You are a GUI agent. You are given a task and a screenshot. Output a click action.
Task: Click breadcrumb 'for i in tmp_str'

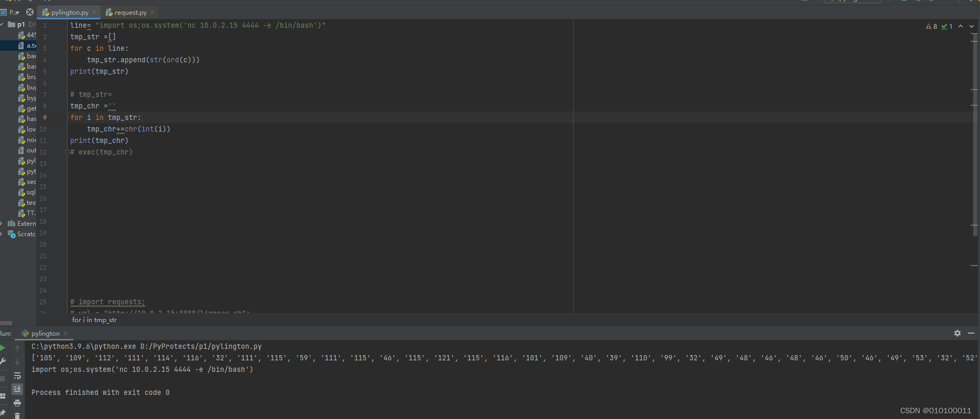(94, 320)
